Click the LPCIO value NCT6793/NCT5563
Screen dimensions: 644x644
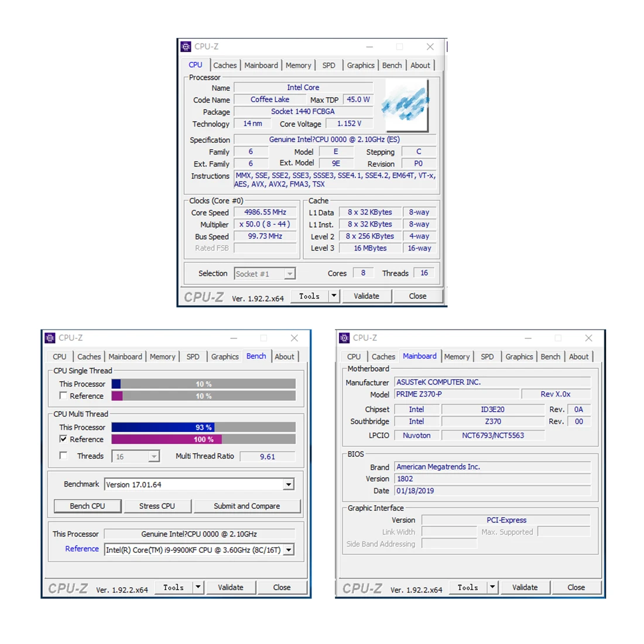pos(493,435)
